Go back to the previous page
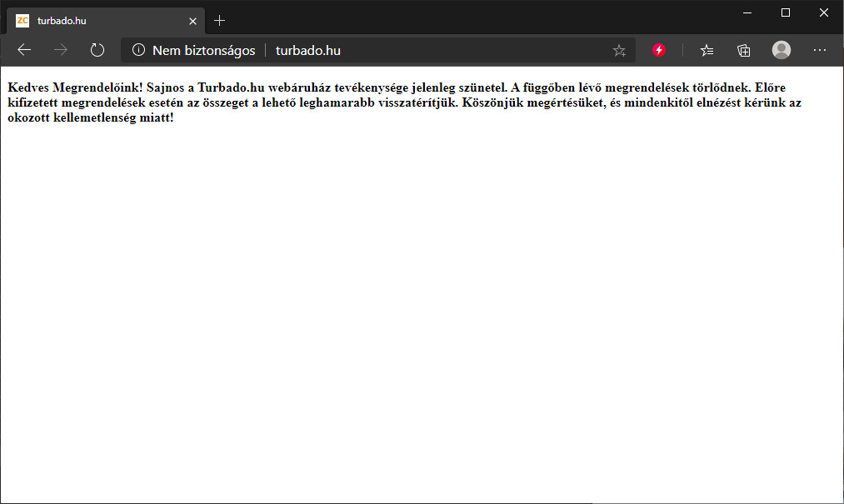This screenshot has width=844, height=504. pos(24,50)
